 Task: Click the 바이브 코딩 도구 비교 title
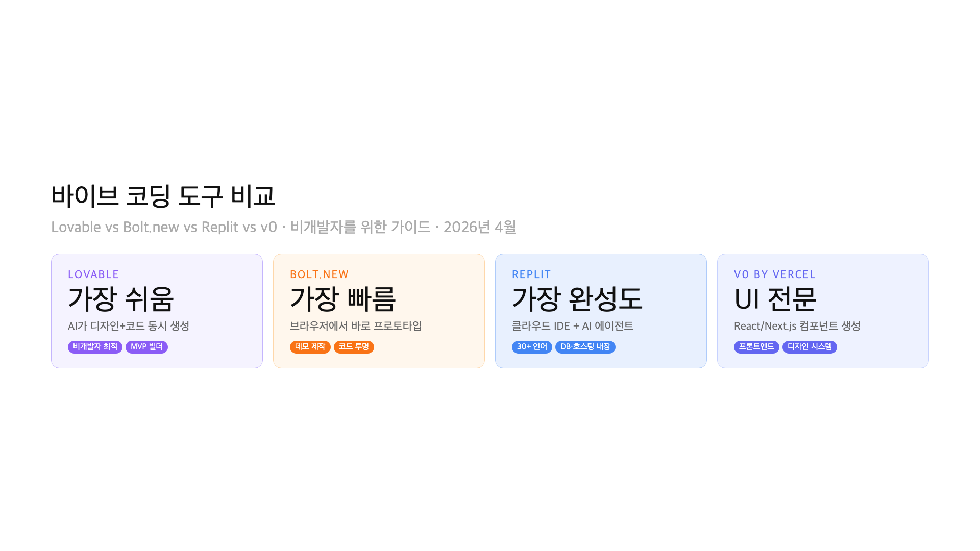click(x=163, y=196)
